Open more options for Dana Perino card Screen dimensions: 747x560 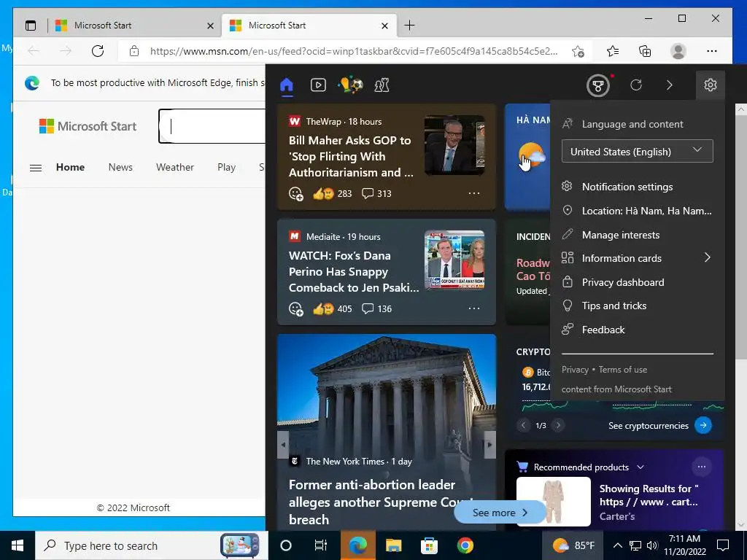pos(474,308)
